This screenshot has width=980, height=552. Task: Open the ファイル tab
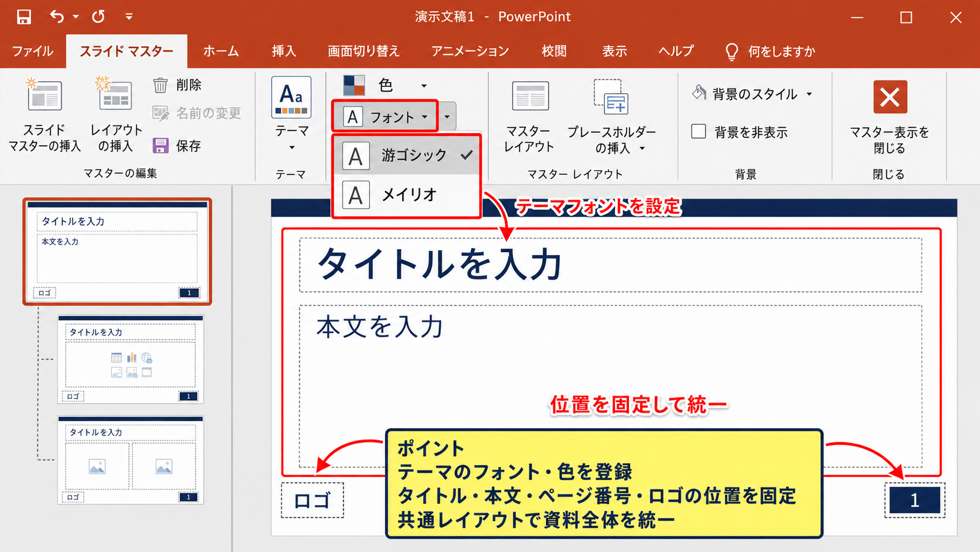coord(33,51)
